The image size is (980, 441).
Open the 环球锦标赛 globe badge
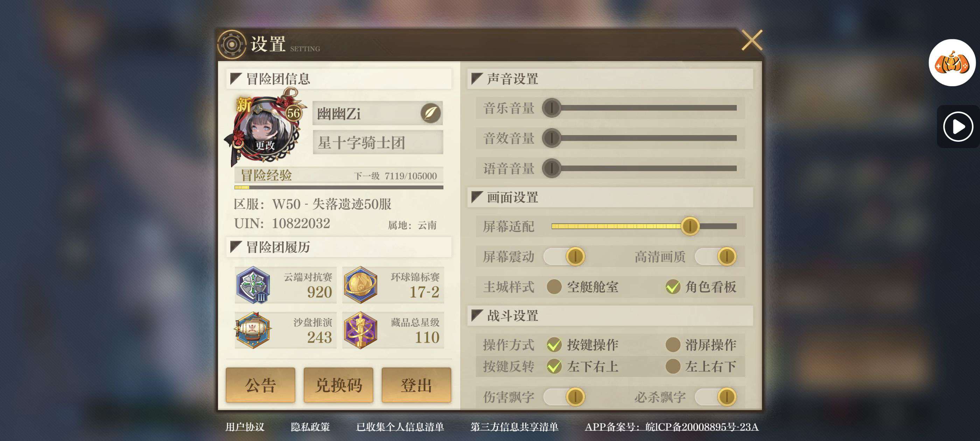tap(360, 285)
